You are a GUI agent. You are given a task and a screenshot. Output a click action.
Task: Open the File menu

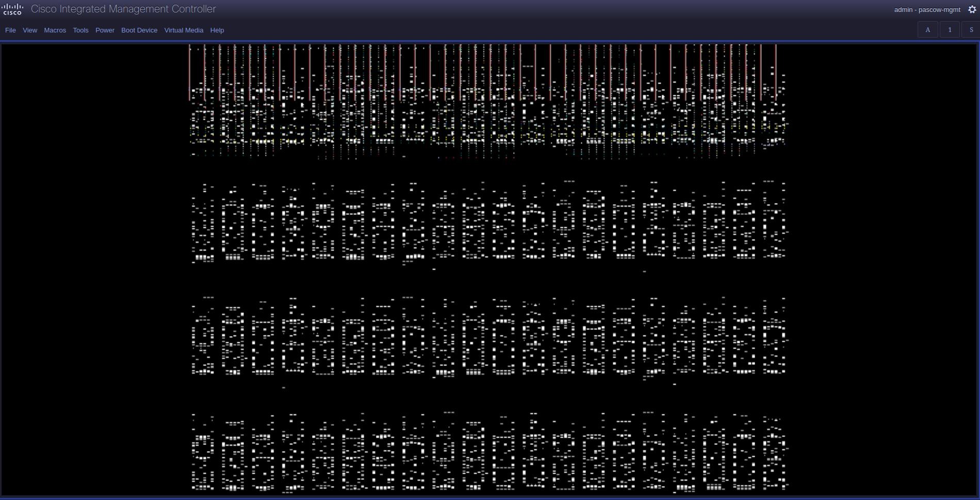[x=10, y=30]
